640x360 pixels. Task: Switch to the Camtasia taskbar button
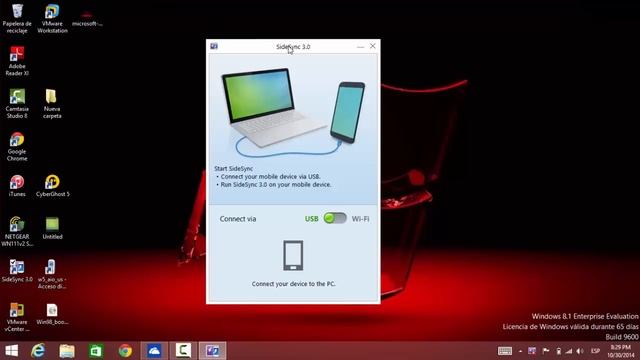183,351
